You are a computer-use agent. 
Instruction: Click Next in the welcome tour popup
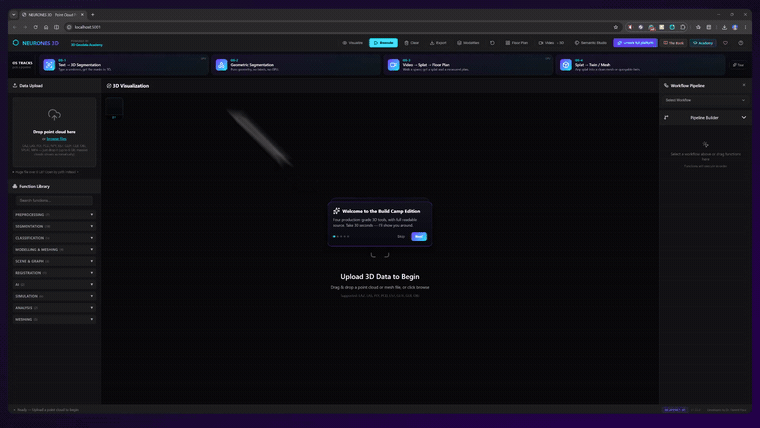pyautogui.click(x=419, y=237)
